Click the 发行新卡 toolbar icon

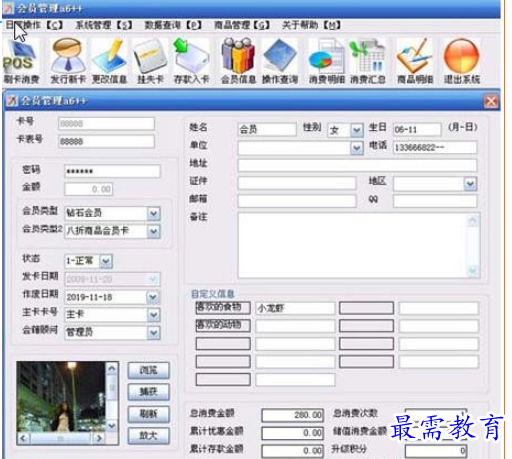coord(68,62)
